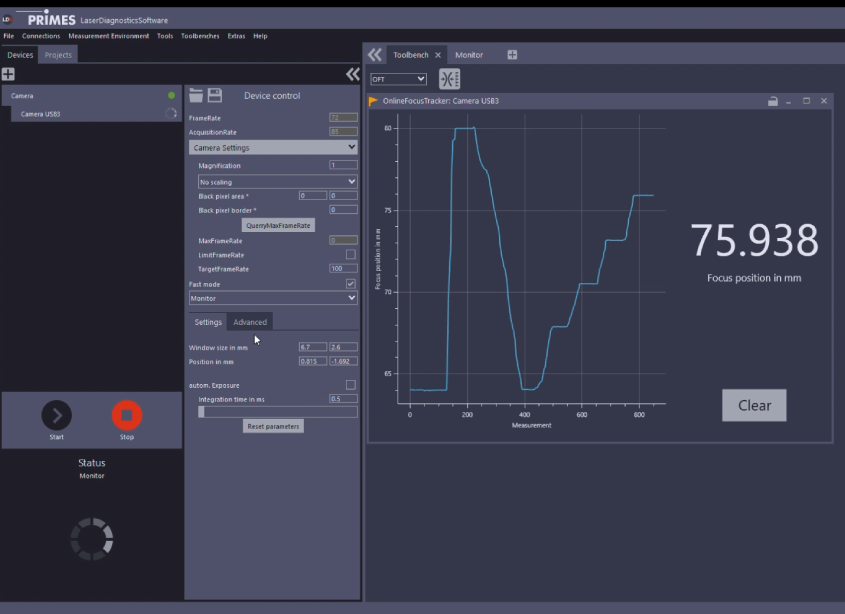Open a saved configuration folder icon
This screenshot has height=614, width=845.
196,95
